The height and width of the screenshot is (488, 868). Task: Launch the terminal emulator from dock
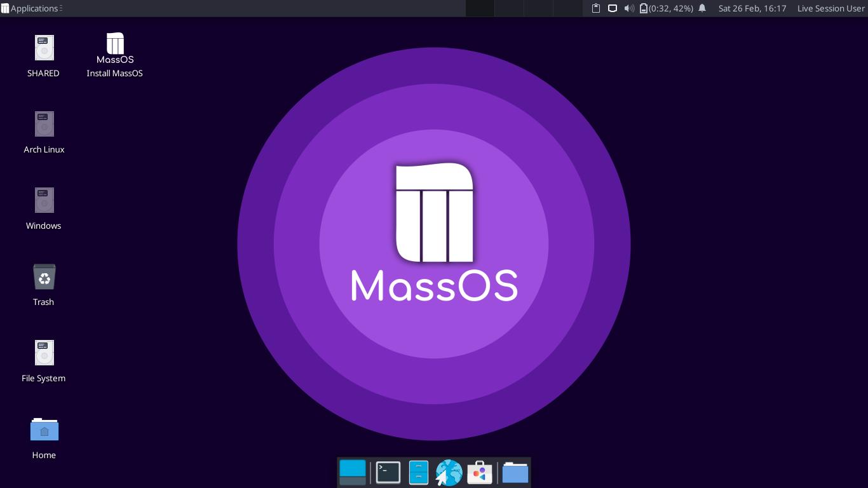[388, 473]
